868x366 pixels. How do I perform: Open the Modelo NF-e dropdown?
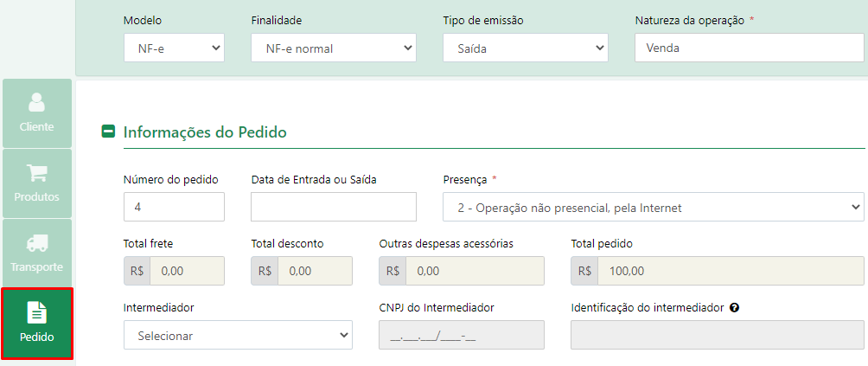tap(174, 48)
